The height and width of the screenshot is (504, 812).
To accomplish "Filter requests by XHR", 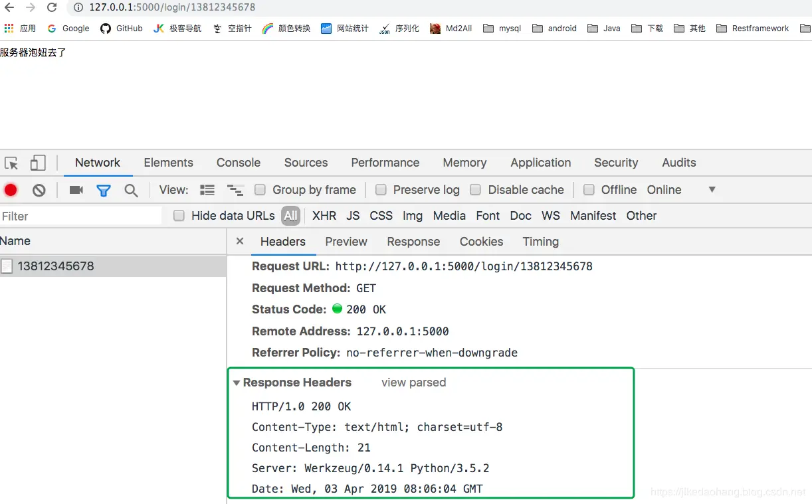I will (324, 216).
